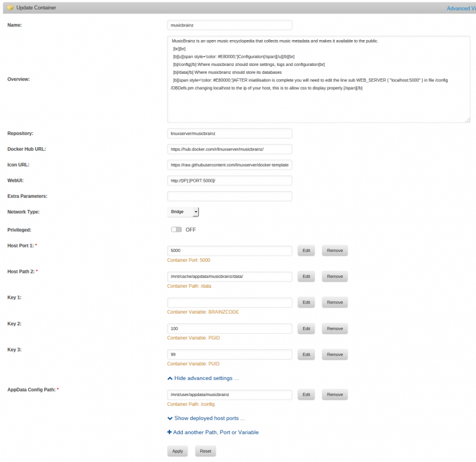Click 'Container Path: /config' text
This screenshot has height=462, width=476.
click(191, 404)
